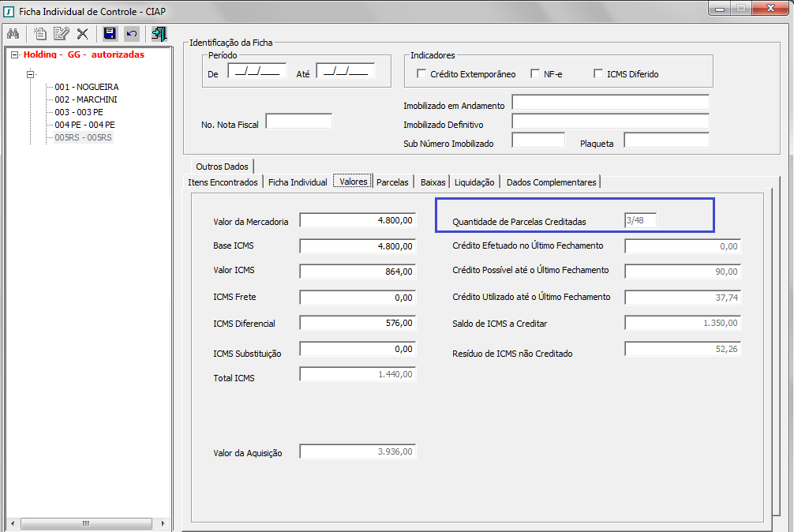
Task: Enable the Crédito Extemporâneo checkbox
Action: 421,74
